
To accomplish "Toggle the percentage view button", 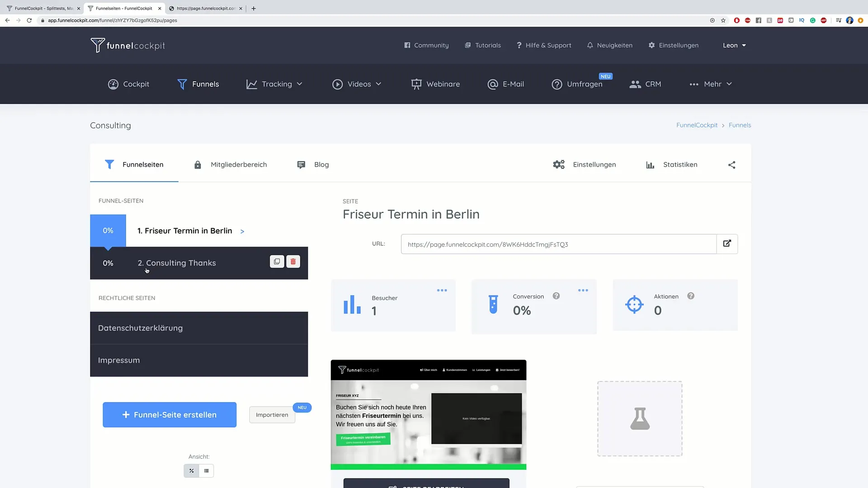I will coord(191,470).
